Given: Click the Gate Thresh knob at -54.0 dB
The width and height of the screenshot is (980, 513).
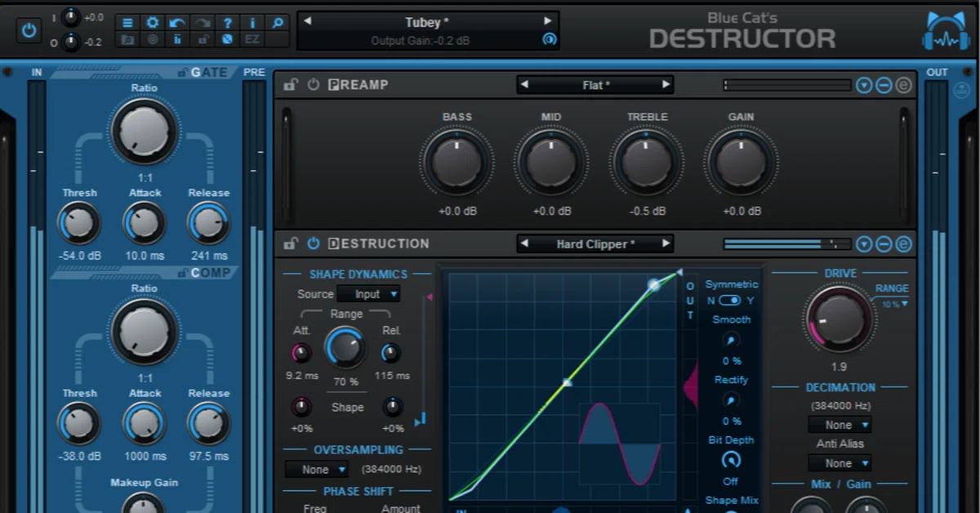Looking at the screenshot, I should tap(79, 223).
